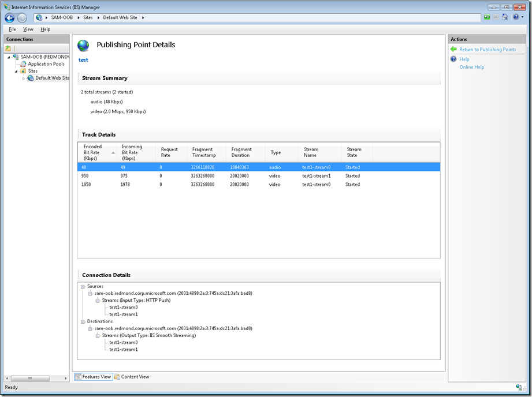532x397 pixels.
Task: Open the breadcrumb arrow between SAM-OOB and Sites
Action: coord(78,18)
